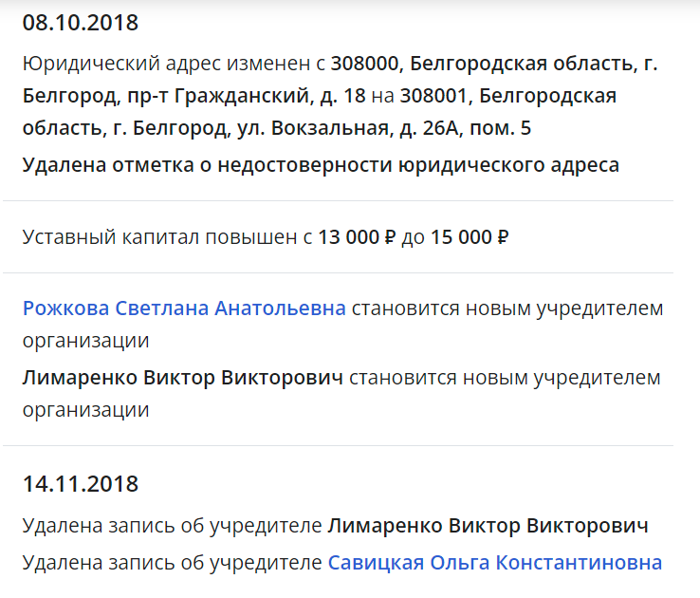Open Савицкая Ольга Константиновна founder link
The image size is (700, 598).
coord(494,562)
